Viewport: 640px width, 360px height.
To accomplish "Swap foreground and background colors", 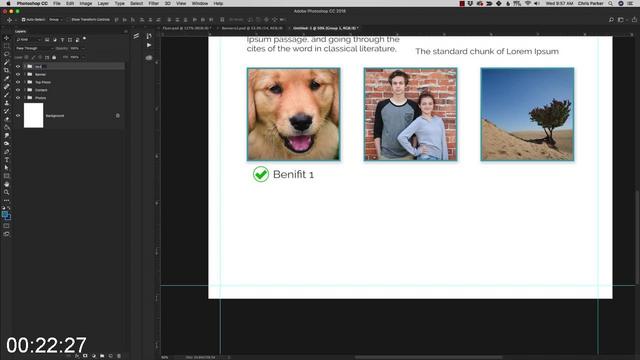I will [9, 208].
